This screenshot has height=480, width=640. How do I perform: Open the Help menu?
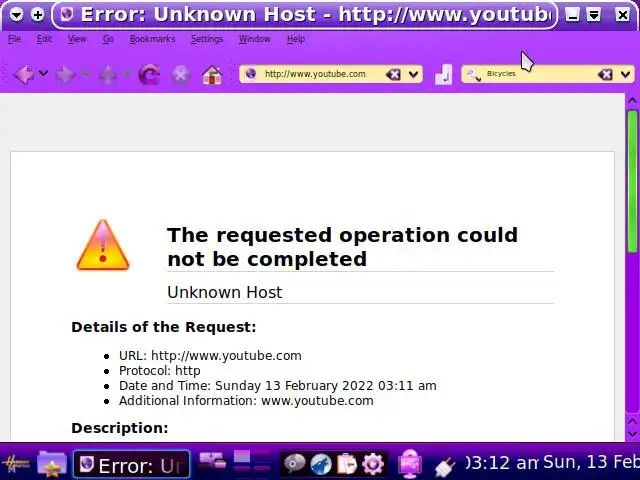tap(296, 39)
